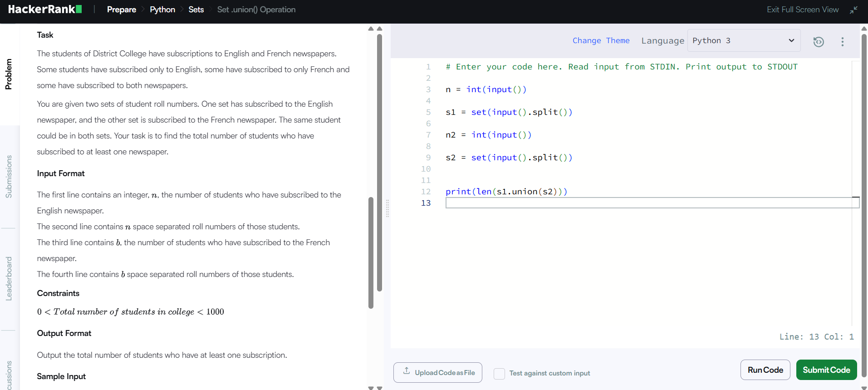
Task: Click the Language label
Action: point(662,40)
